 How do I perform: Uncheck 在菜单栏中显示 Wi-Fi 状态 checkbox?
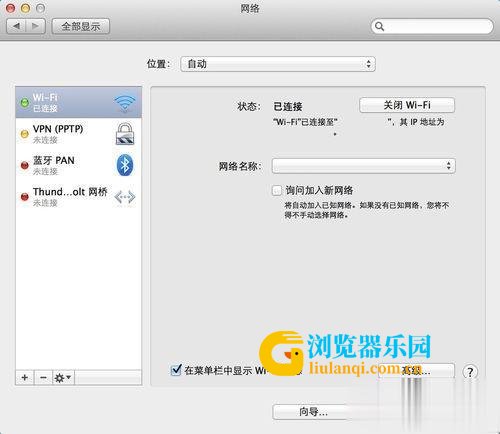click(x=176, y=370)
